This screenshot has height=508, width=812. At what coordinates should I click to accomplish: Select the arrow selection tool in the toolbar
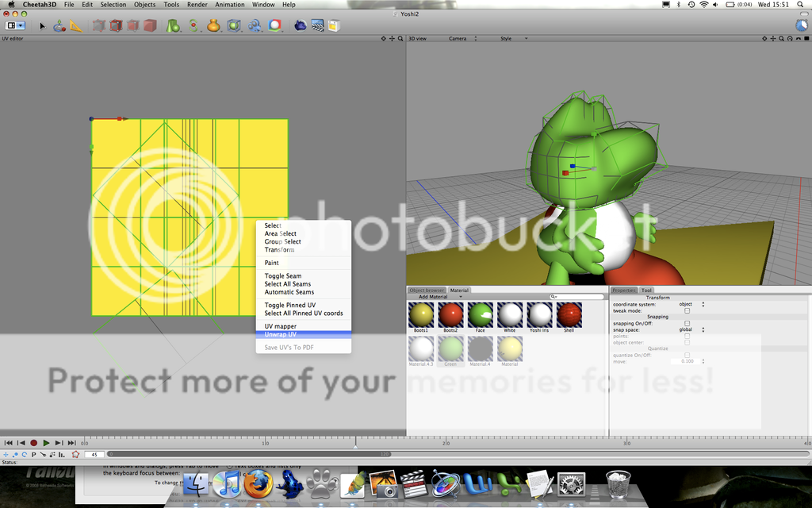tap(43, 26)
